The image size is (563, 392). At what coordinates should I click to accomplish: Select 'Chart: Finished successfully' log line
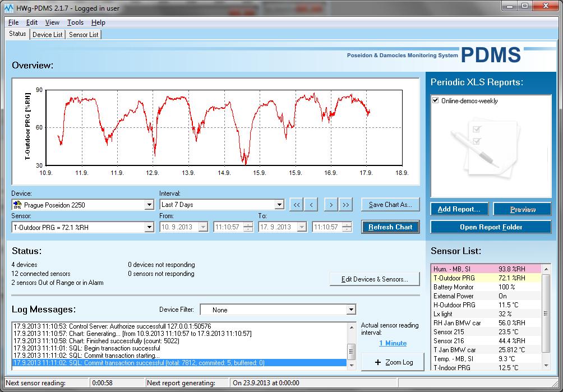[179, 340]
